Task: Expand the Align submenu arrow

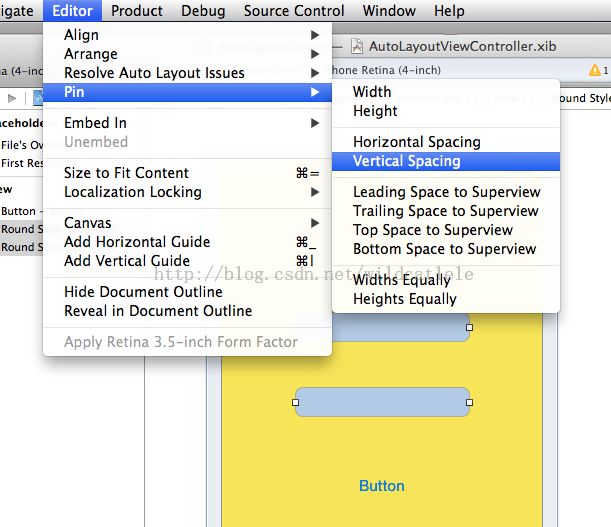Action: (315, 35)
